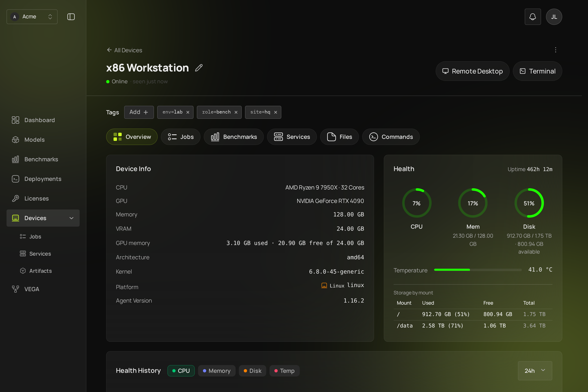The image size is (588, 392).
Task: Click the CPU 7% usage gauge
Action: tap(416, 203)
